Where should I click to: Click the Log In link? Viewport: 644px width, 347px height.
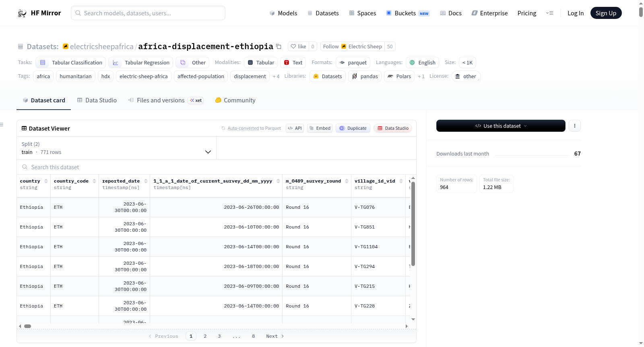click(576, 13)
